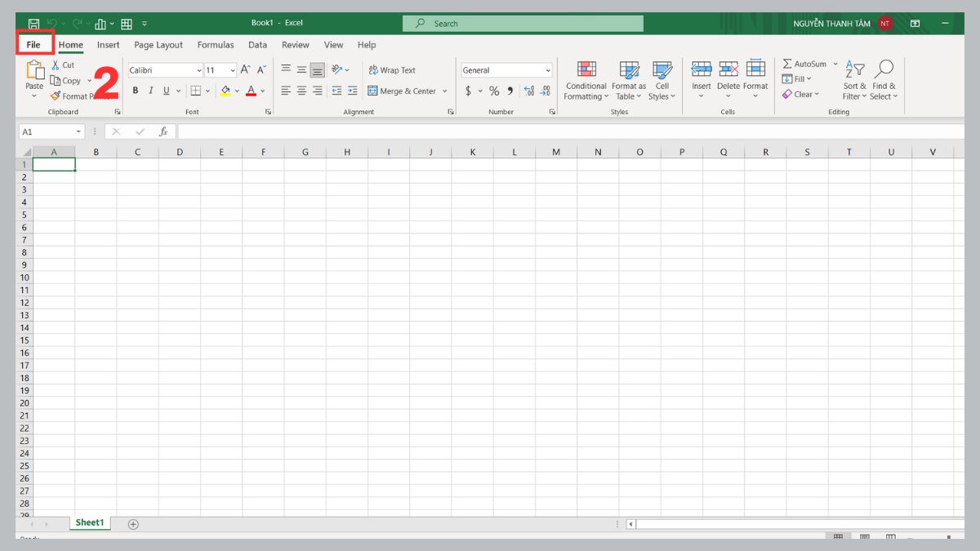Open Conditional Formatting
Image resolution: width=980 pixels, height=551 pixels.
(586, 81)
